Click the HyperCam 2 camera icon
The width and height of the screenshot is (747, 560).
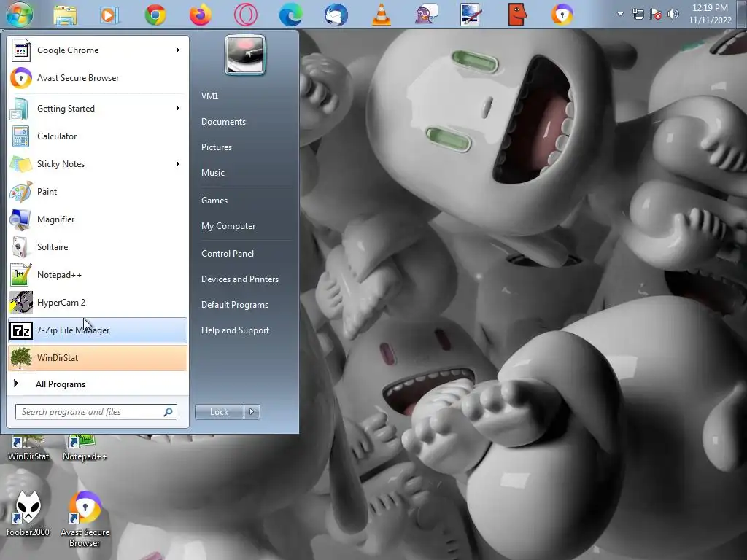(20, 303)
